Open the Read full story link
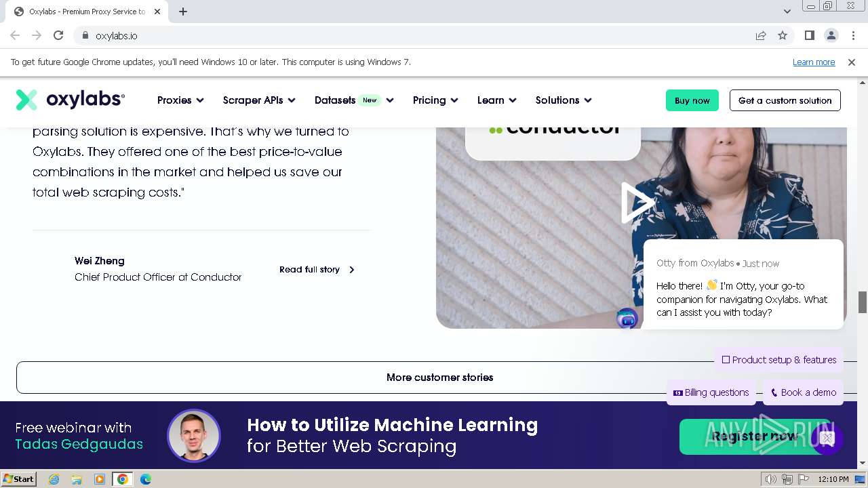 click(317, 269)
